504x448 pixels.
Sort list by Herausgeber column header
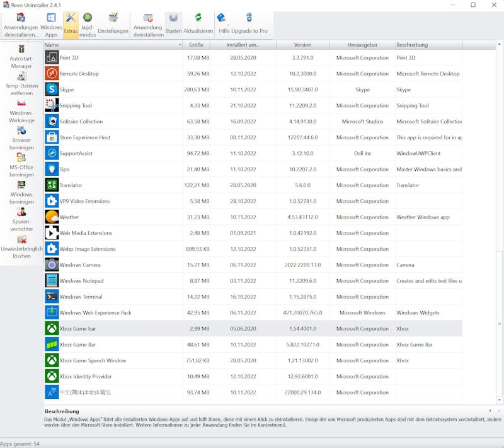(362, 45)
